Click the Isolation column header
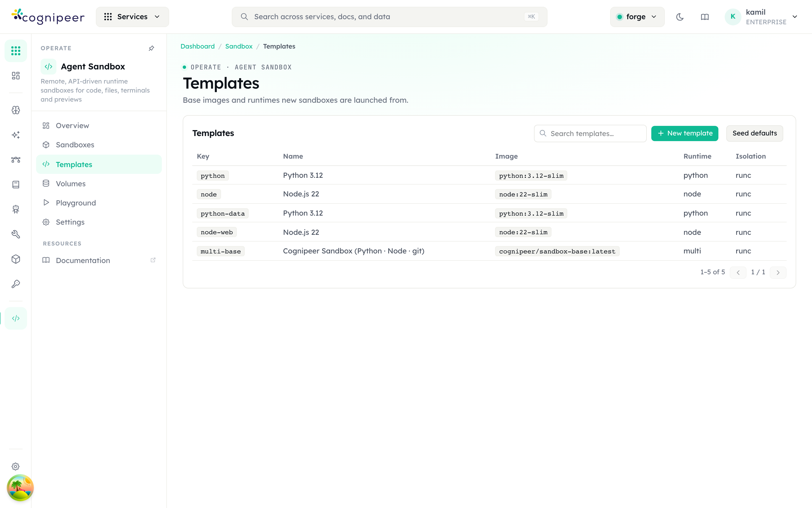 pos(751,156)
